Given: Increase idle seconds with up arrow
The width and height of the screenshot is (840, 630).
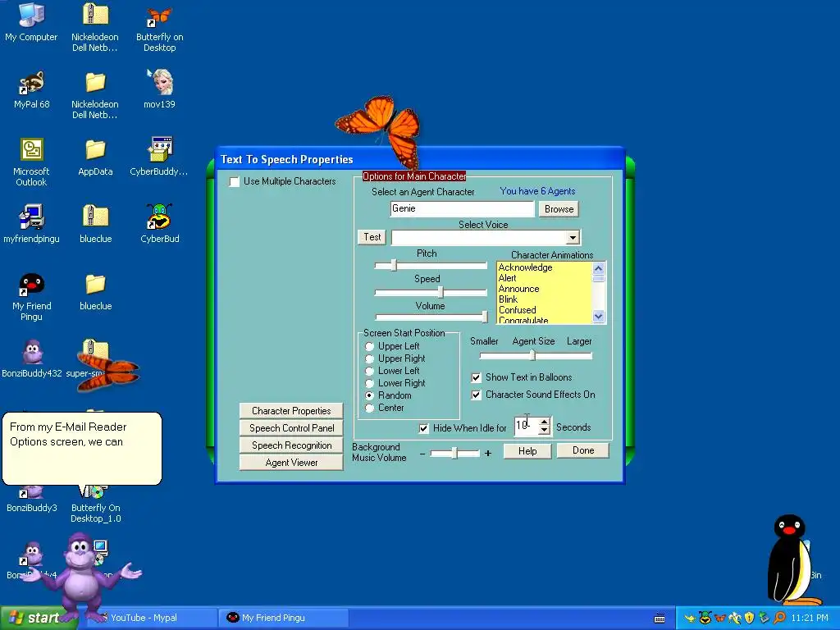Looking at the screenshot, I should (545, 422).
